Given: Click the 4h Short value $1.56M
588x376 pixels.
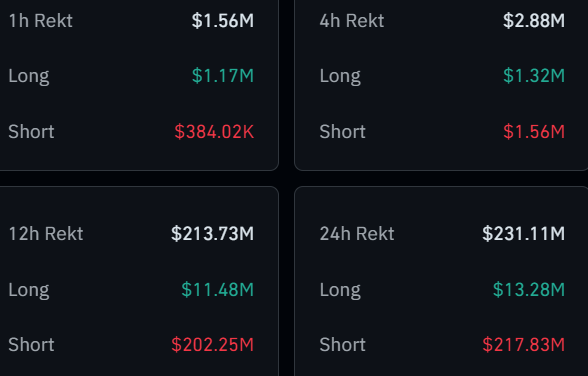Looking at the screenshot, I should [x=534, y=132].
